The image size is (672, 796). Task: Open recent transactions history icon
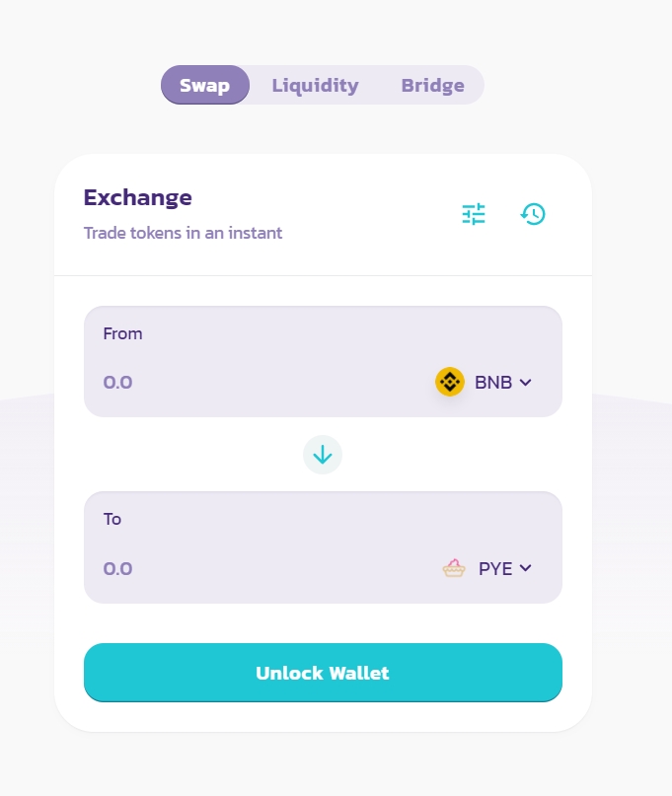coord(533,214)
